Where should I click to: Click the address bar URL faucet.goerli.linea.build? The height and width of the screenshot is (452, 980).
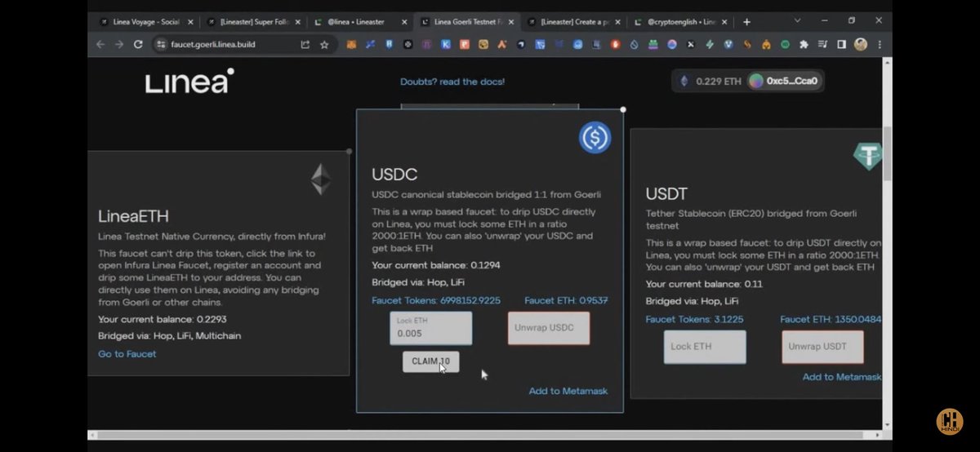pos(213,45)
